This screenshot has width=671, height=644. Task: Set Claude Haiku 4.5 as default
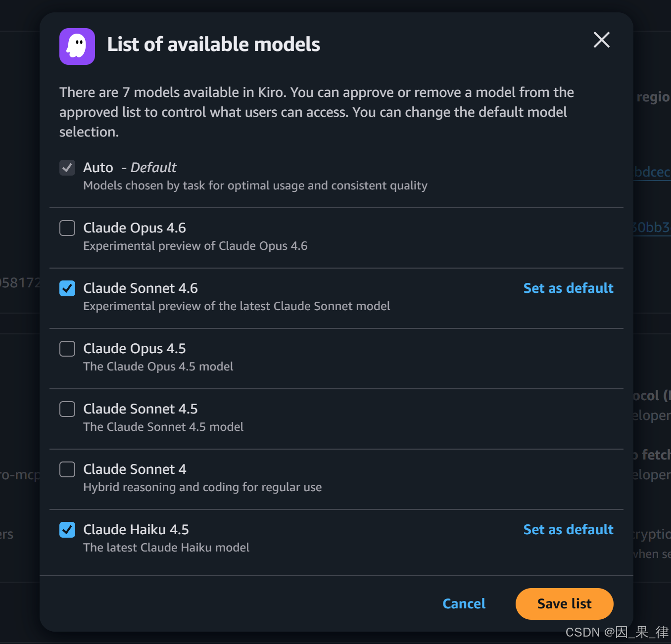point(568,530)
